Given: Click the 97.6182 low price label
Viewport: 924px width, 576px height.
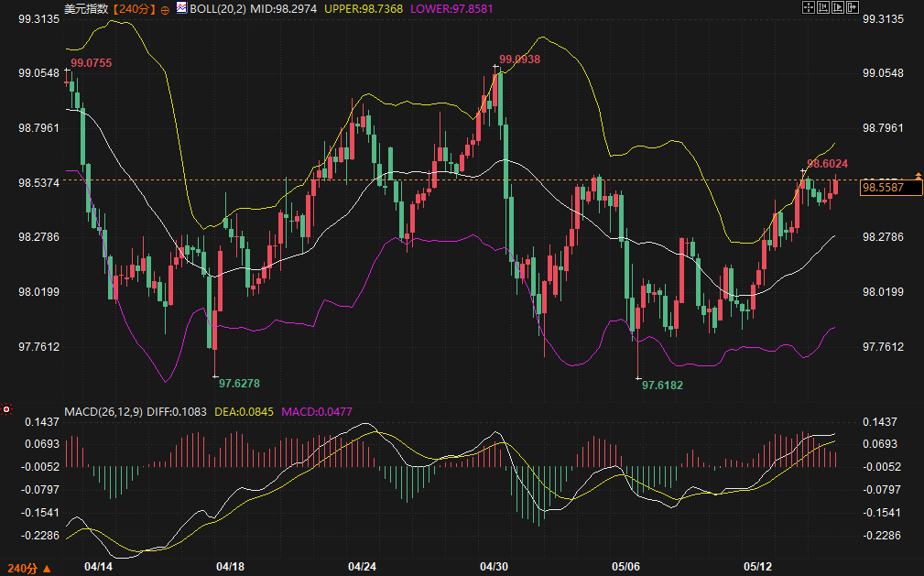Looking at the screenshot, I should [x=662, y=385].
